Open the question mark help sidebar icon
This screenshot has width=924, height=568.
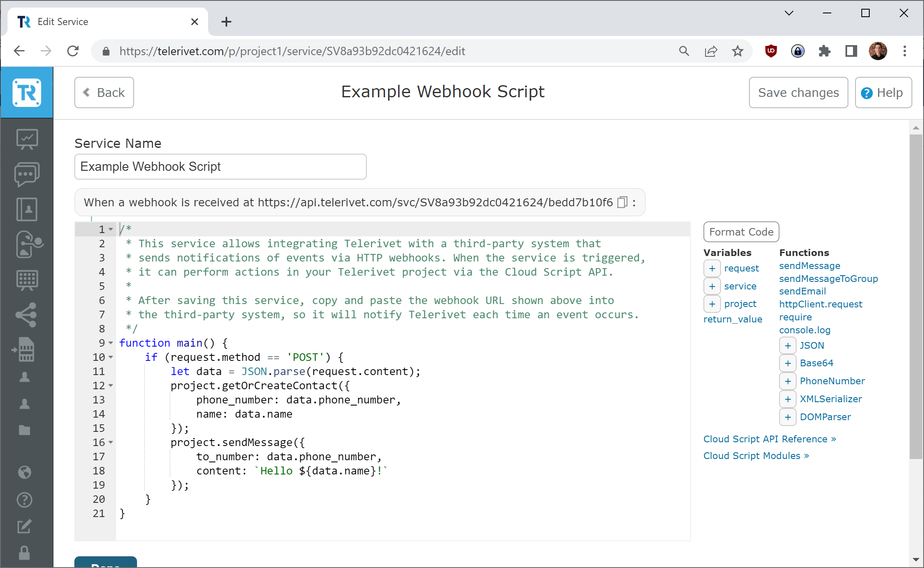click(x=25, y=500)
